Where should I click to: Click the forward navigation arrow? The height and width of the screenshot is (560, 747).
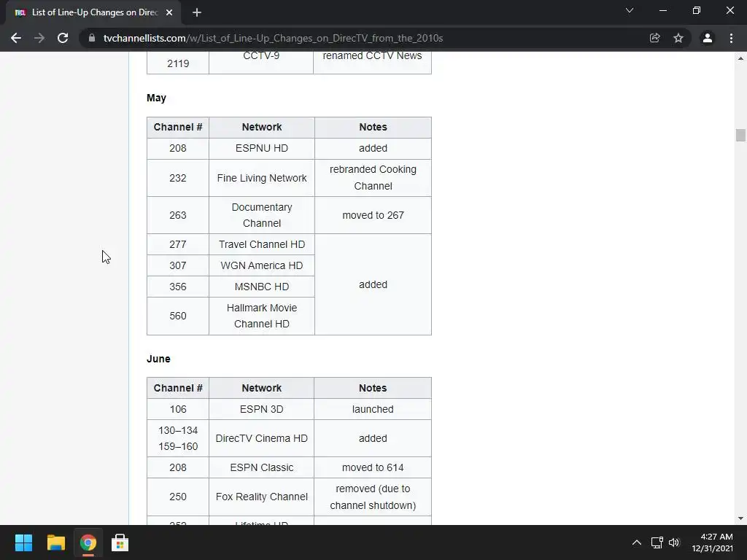(39, 38)
